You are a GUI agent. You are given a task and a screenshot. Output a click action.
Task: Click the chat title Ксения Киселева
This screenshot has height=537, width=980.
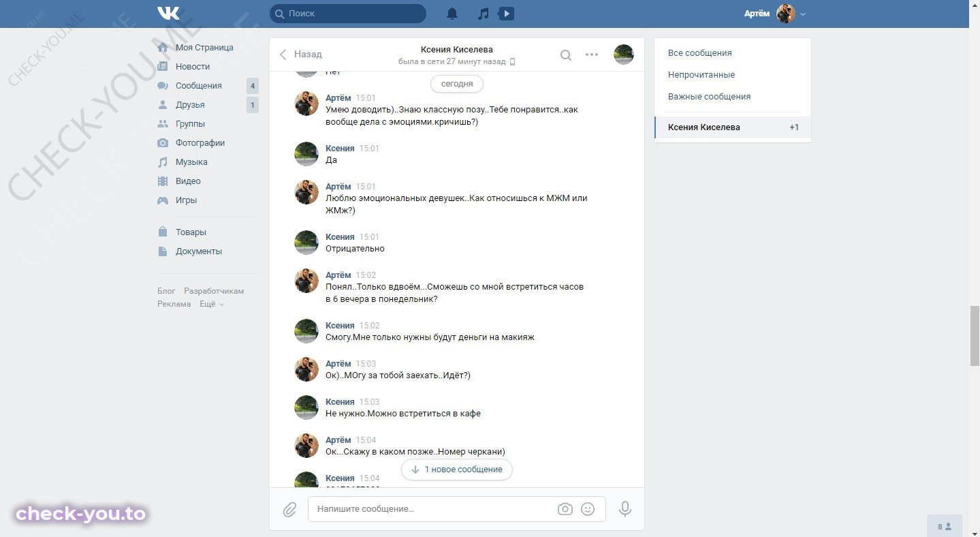(x=456, y=49)
